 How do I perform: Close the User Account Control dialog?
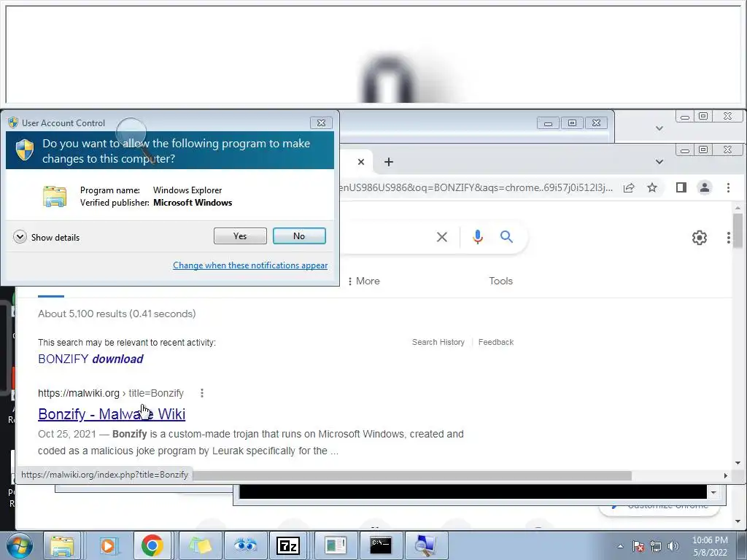[321, 122]
